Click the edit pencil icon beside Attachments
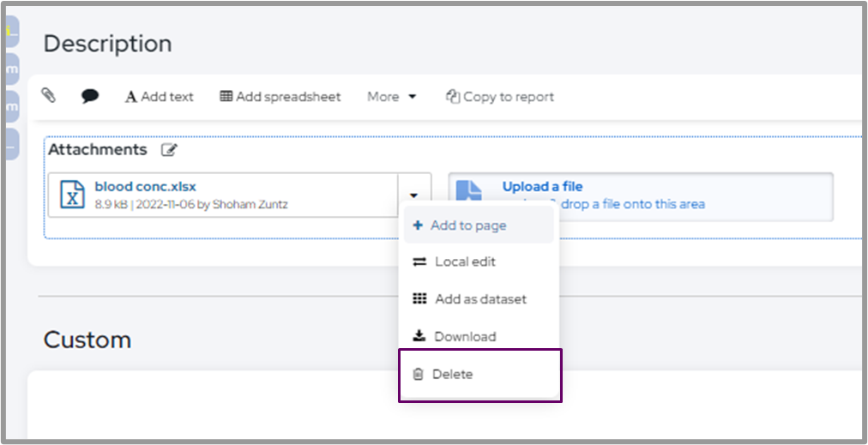This screenshot has height=445, width=868. (169, 150)
